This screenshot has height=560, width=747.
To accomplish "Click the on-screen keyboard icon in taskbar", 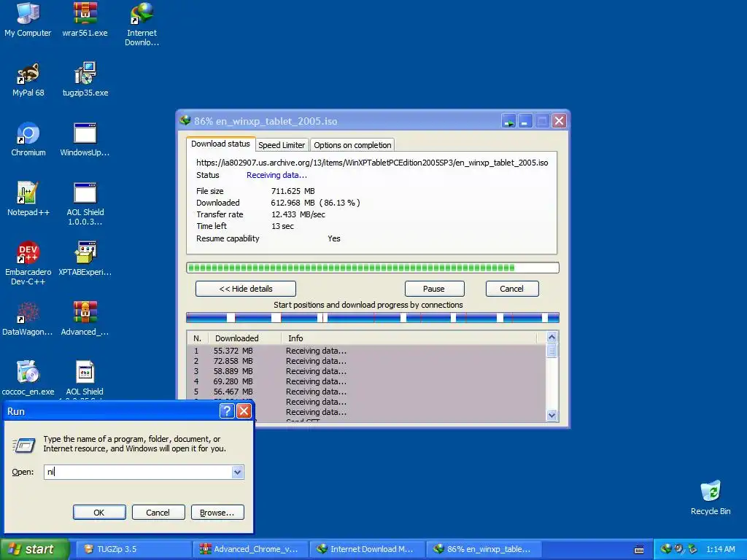I will point(639,550).
